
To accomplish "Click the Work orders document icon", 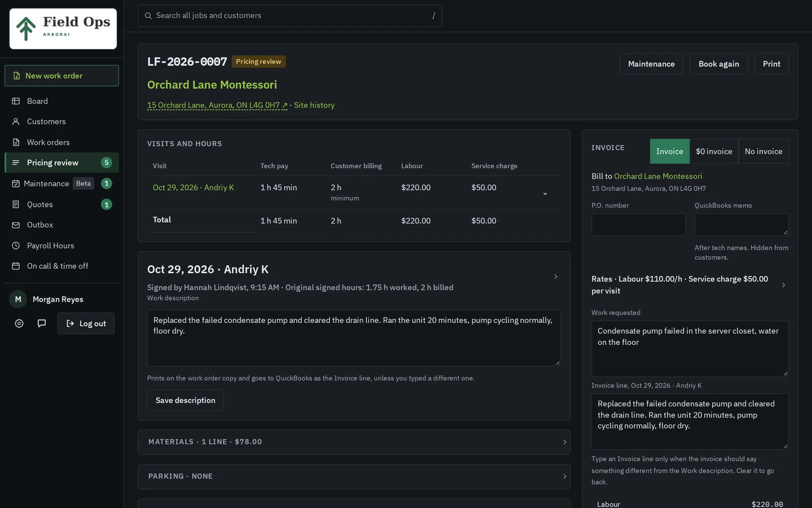I will (x=16, y=142).
